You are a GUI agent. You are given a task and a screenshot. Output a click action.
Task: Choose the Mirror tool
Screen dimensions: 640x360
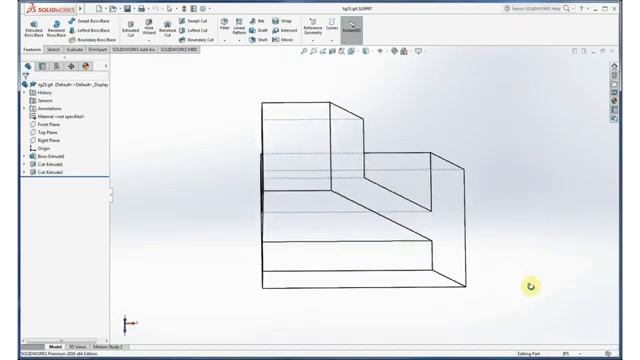click(x=282, y=40)
